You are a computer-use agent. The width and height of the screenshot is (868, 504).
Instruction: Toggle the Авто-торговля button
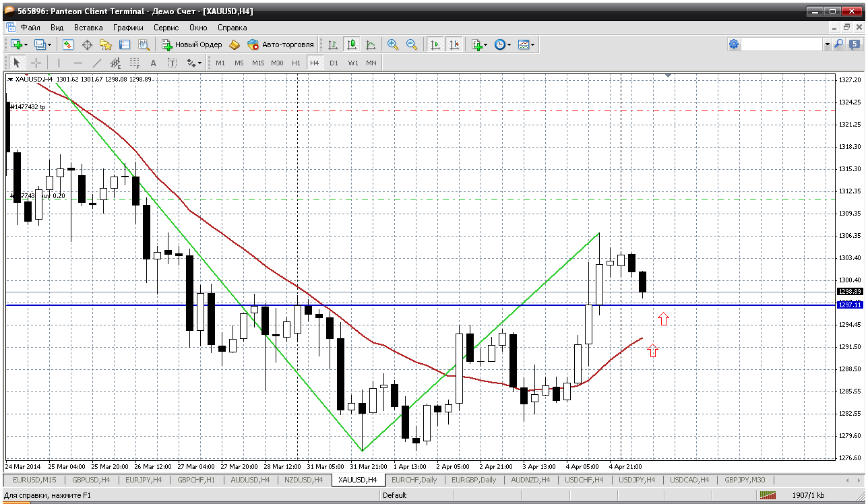click(280, 44)
